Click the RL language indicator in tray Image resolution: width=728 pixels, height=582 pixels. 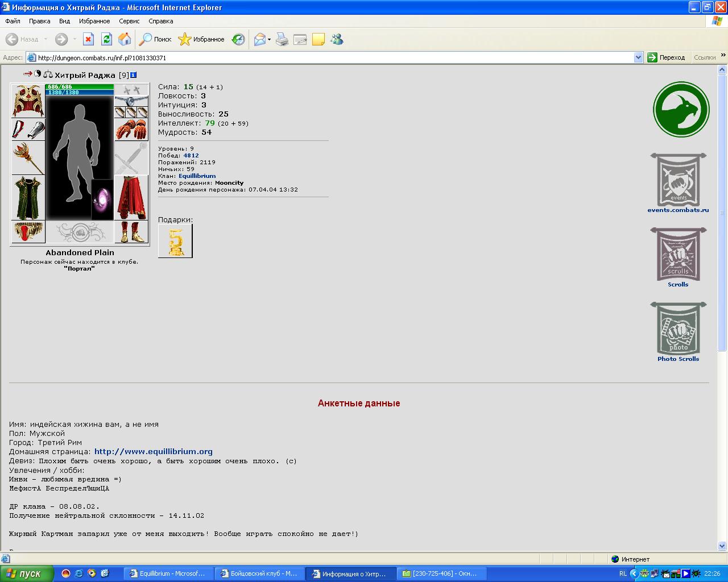[623, 574]
